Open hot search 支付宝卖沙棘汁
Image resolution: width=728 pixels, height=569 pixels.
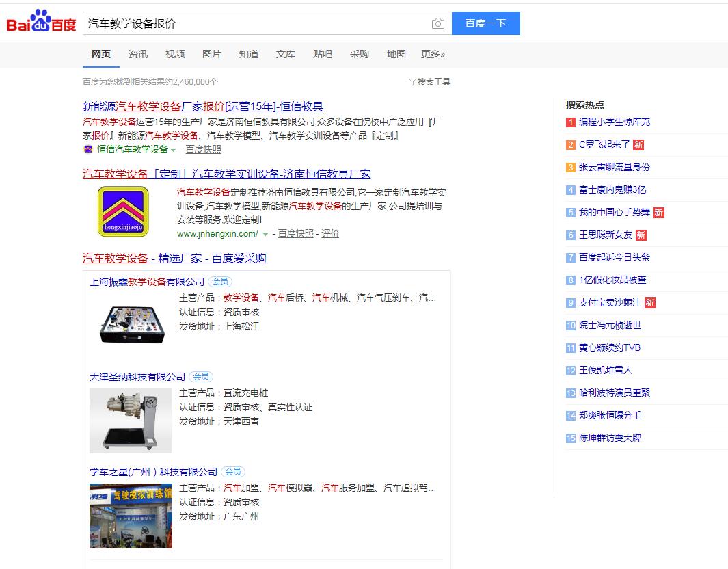point(610,302)
